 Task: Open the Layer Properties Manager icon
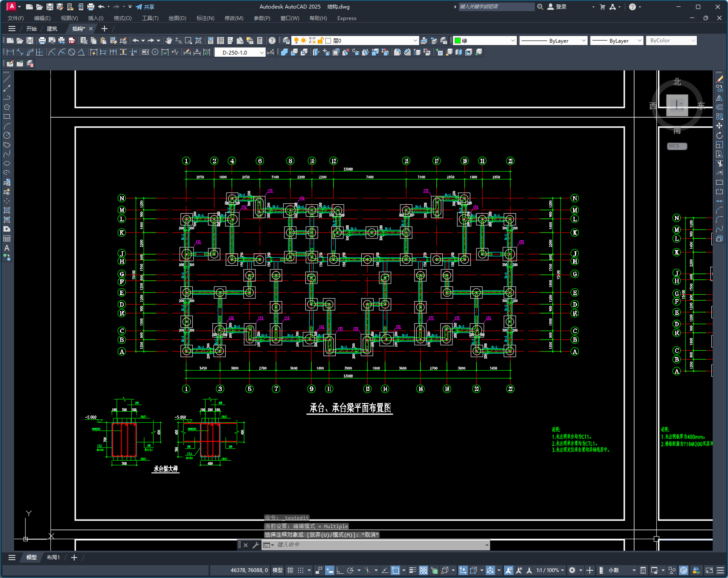(x=286, y=41)
